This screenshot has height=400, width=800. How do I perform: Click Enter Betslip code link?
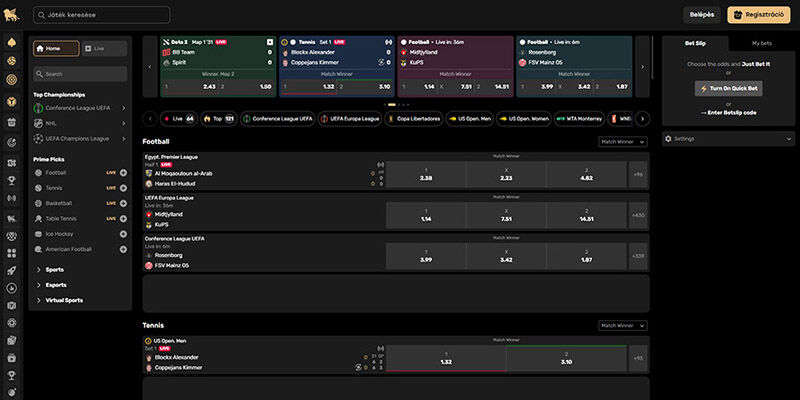[x=728, y=113]
